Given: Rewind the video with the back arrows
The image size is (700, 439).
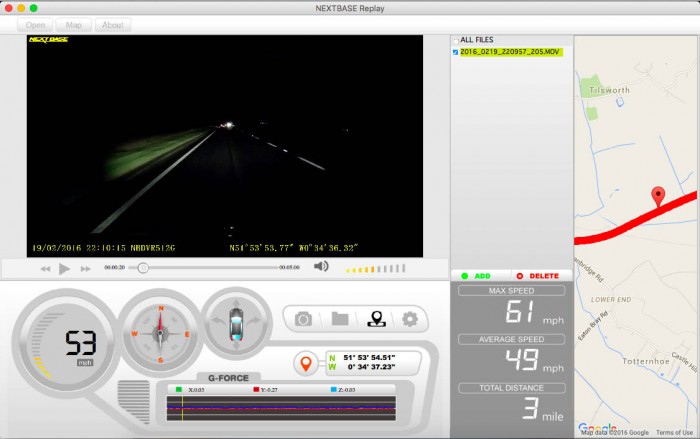Looking at the screenshot, I should [45, 269].
